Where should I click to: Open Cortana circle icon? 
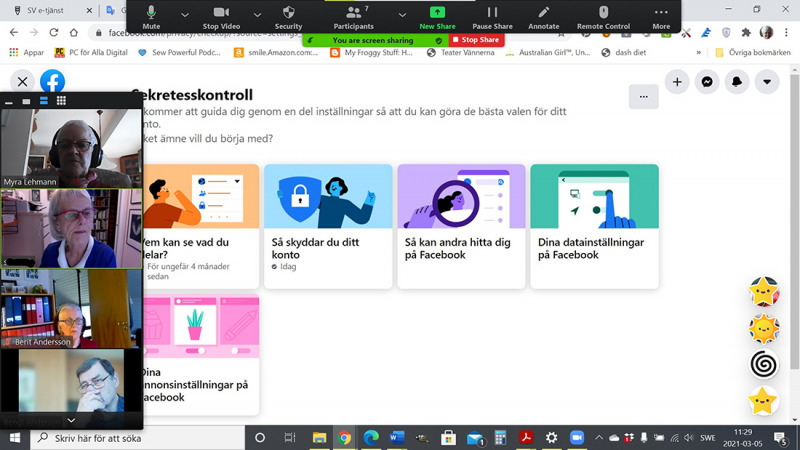[260, 438]
